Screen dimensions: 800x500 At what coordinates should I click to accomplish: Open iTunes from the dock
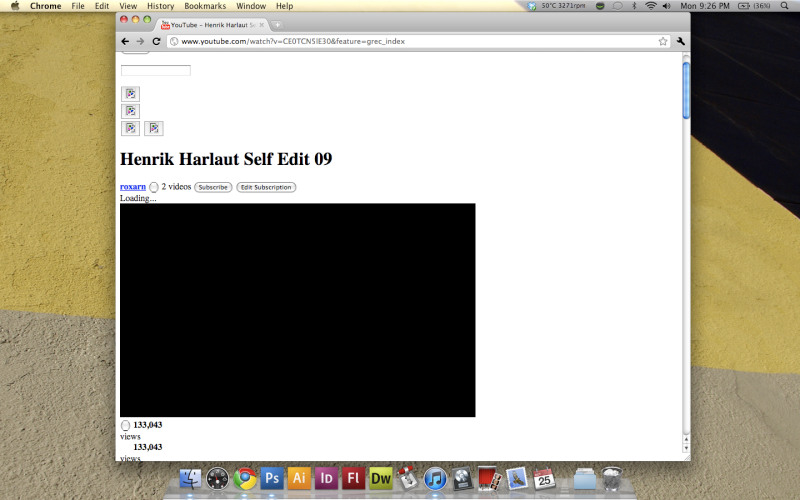(435, 478)
